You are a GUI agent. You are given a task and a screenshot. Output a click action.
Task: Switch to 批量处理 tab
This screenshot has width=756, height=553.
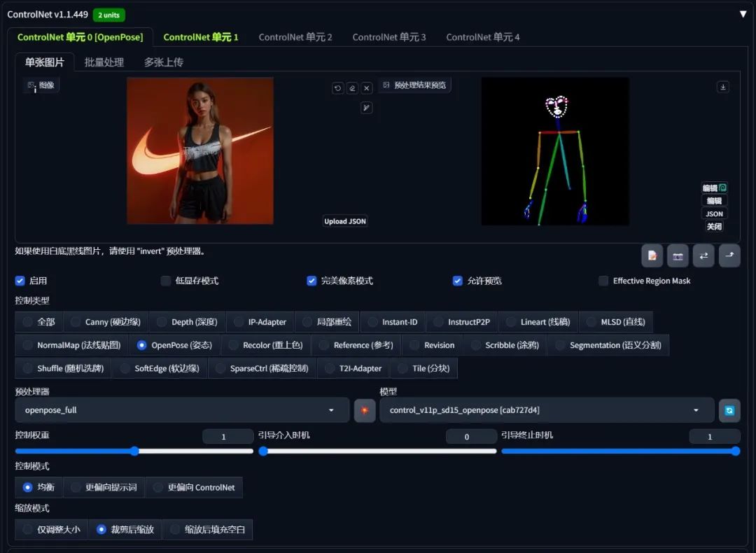pyautogui.click(x=104, y=62)
